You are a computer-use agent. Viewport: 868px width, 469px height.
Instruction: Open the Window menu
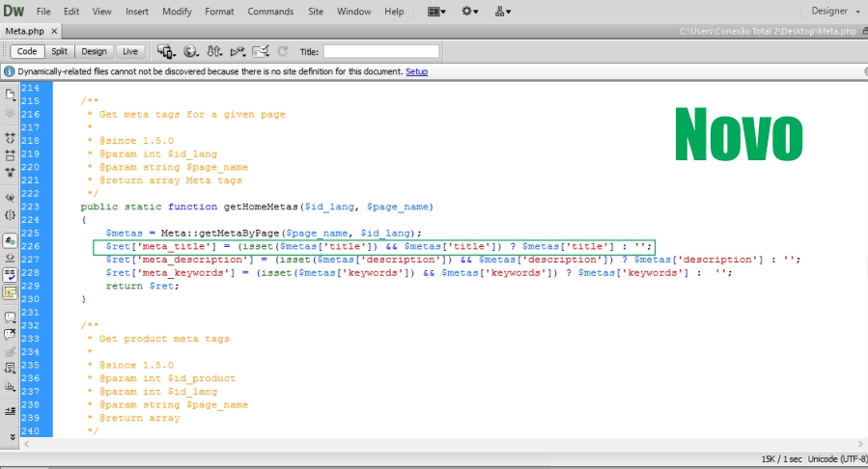point(353,11)
